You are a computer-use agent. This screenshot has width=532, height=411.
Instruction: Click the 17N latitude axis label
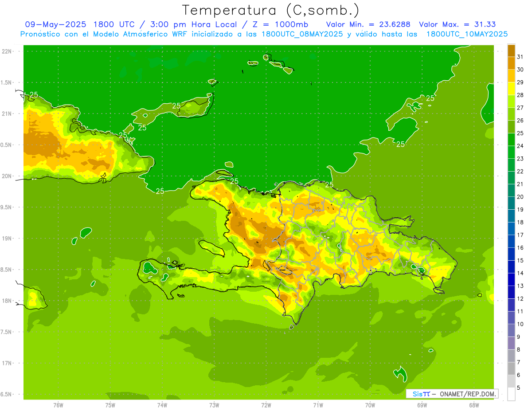[7, 364]
